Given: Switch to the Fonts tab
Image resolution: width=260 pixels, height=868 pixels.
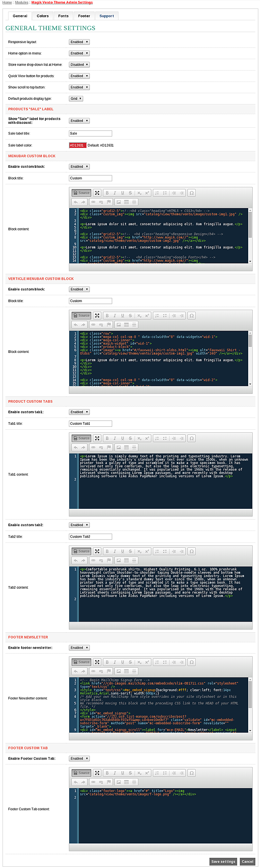Looking at the screenshot, I should point(63,16).
